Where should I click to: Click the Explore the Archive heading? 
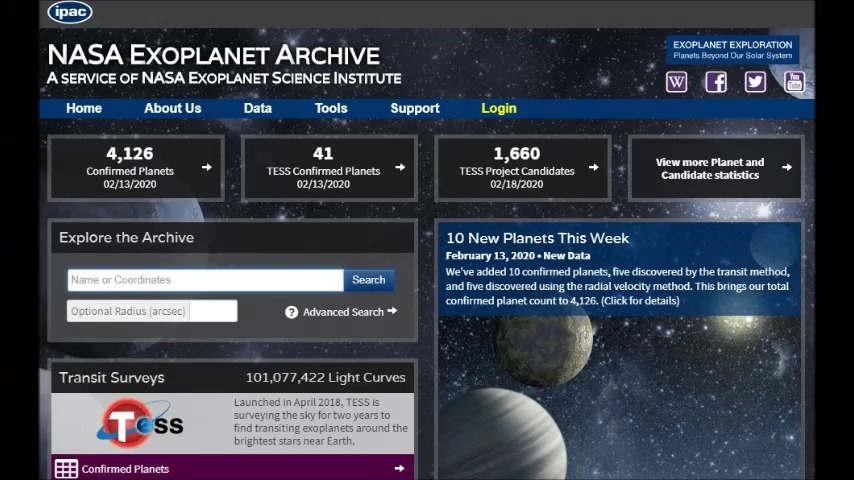[x=126, y=238]
